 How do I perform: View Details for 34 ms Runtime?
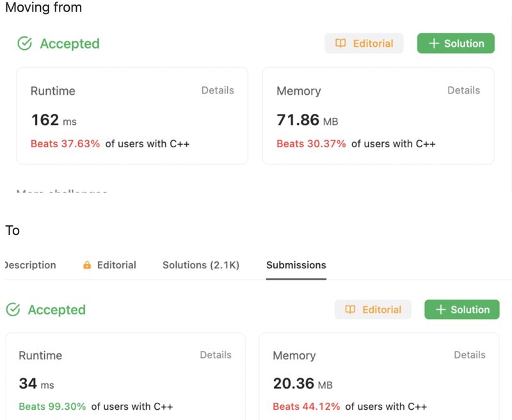216,355
